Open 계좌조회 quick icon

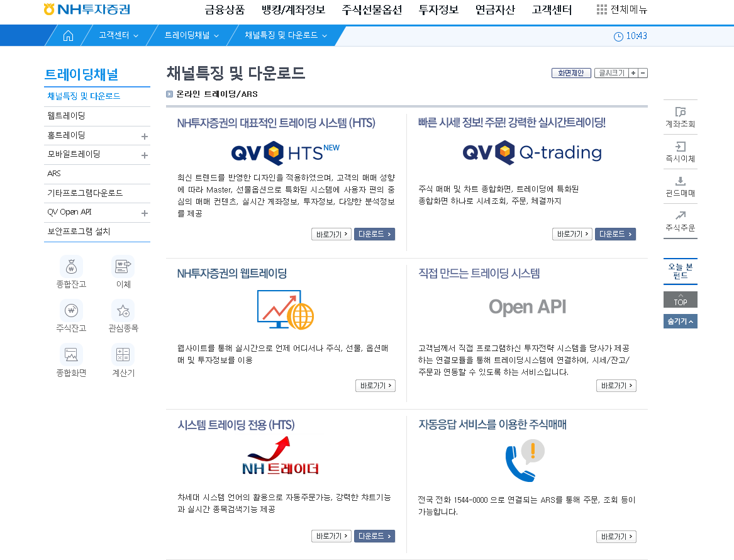click(x=681, y=112)
